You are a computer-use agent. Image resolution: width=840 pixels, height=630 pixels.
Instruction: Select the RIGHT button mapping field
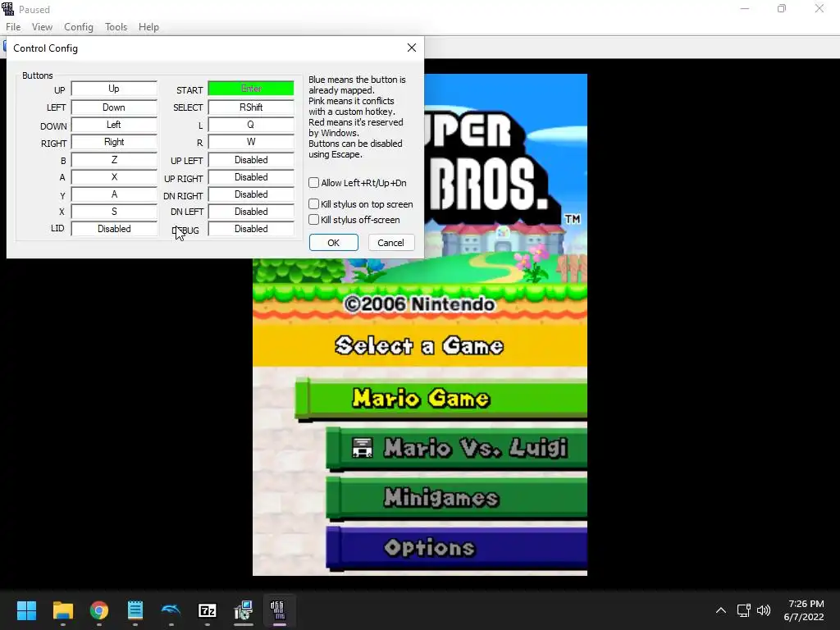[x=114, y=141]
